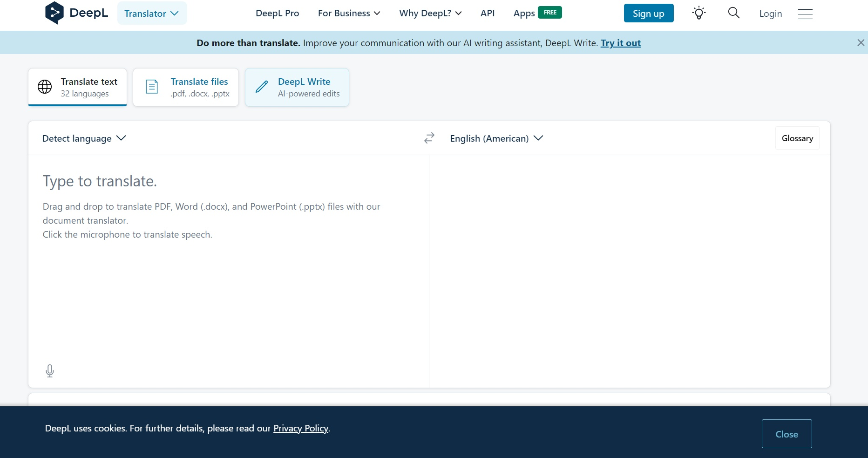Open the Detect language source selector
Screen dimensions: 868x458
[x=84, y=138]
